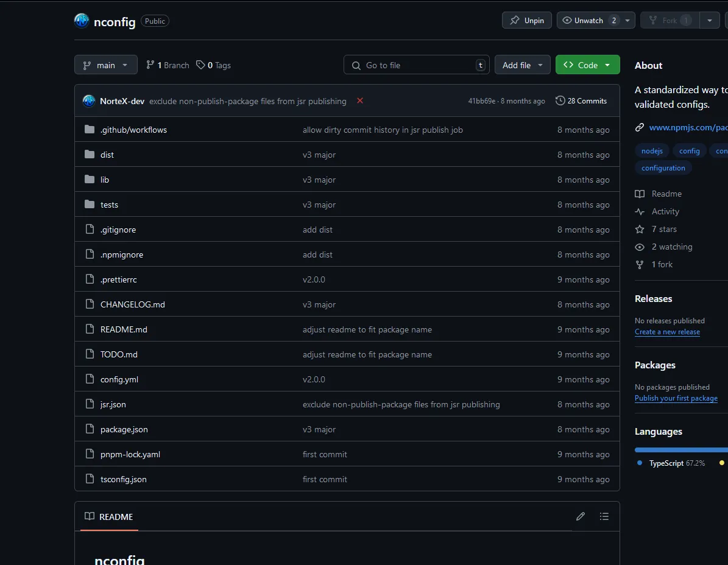
Task: Click the .npmignore file icon
Action: pos(90,254)
